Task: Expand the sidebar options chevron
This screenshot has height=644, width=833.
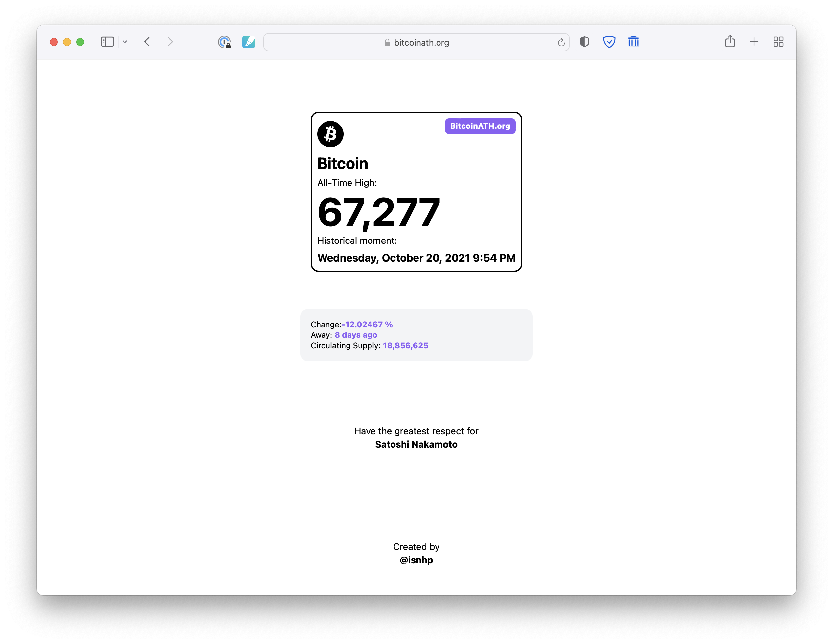Action: point(125,42)
